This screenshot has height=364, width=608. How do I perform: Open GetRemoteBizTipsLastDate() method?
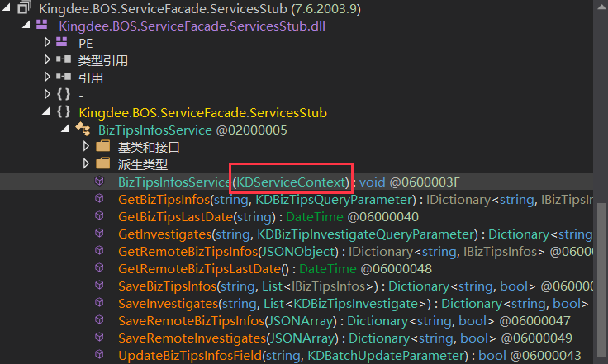click(x=275, y=269)
